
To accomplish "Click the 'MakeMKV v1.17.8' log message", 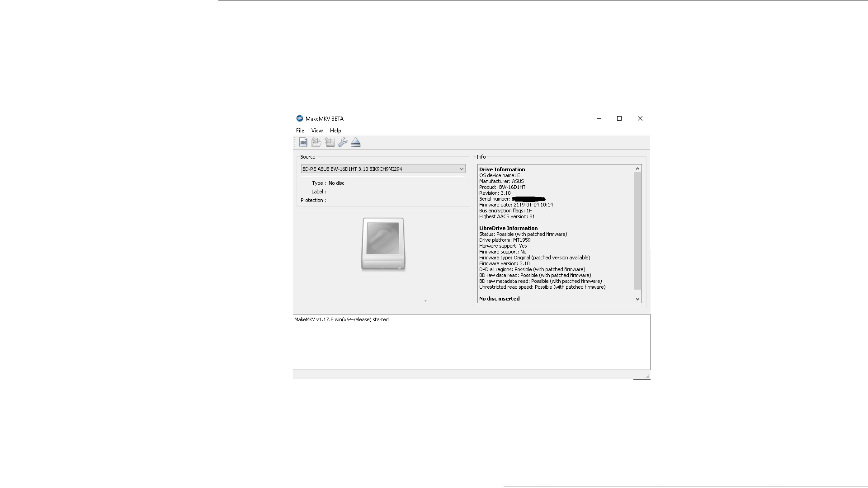I will pos(341,319).
